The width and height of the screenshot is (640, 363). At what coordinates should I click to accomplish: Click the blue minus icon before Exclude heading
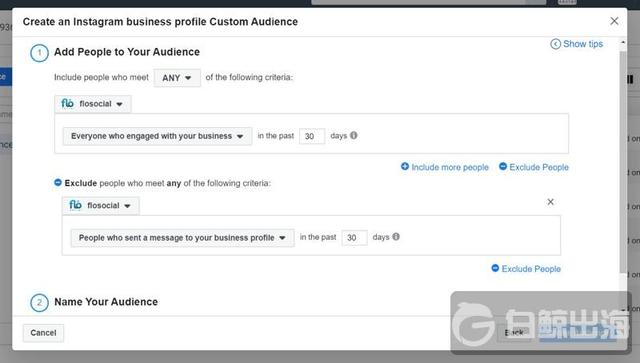pos(58,183)
